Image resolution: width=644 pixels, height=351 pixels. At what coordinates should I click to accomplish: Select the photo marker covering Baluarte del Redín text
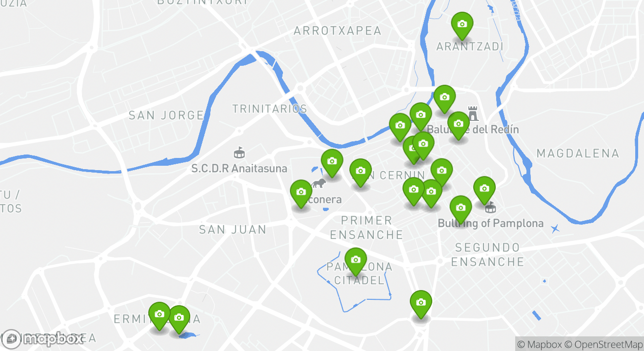coord(458,126)
